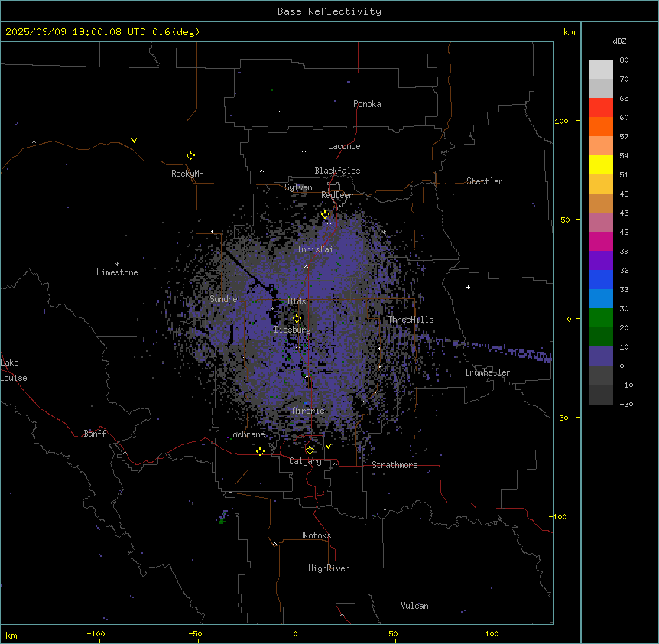The width and height of the screenshot is (659, 644).
Task: Click the -50 tick on the right axis
Action: [x=561, y=418]
